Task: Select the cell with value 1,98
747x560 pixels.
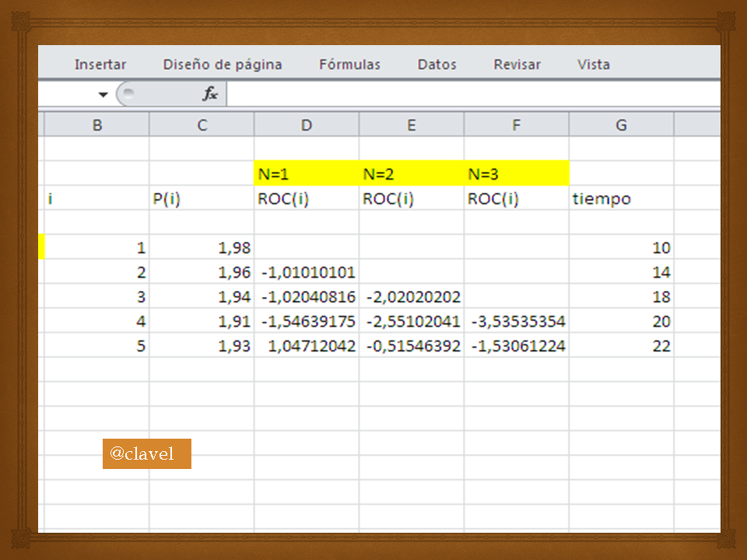Action: (x=202, y=247)
